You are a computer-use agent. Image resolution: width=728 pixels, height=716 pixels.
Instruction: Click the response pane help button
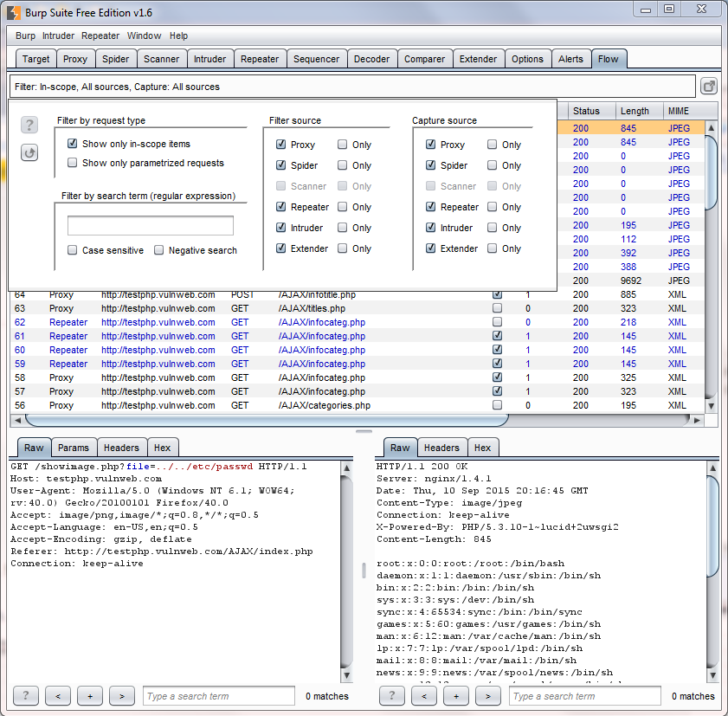pyautogui.click(x=392, y=695)
